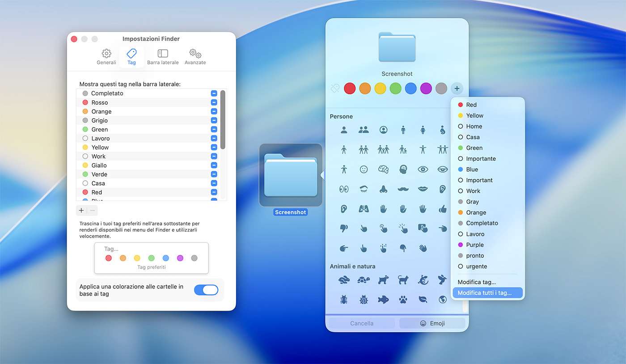
Task: Select the tortoise symbol
Action: 364,280
